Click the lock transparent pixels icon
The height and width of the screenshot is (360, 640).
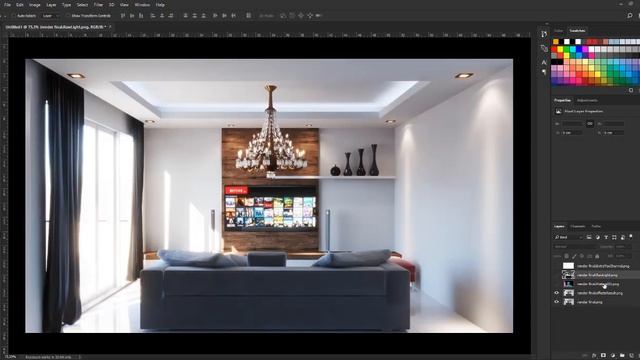(x=566, y=256)
